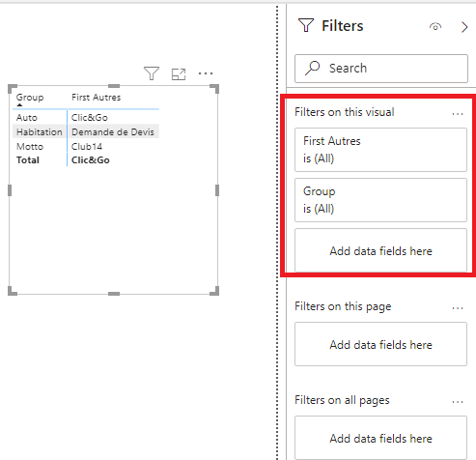Image resolution: width=476 pixels, height=460 pixels.
Task: Click the Club14 cell
Action: coord(87,147)
